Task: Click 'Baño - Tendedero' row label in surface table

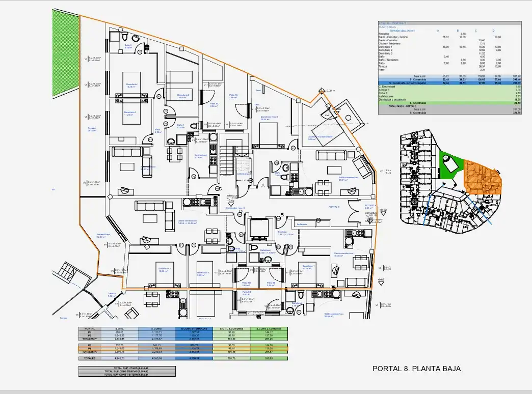Action: (x=388, y=60)
